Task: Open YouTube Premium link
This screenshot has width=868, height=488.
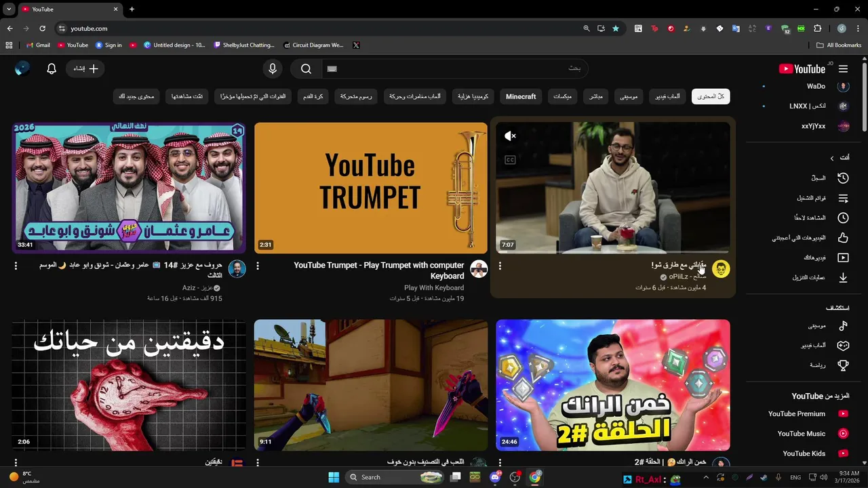Action: pyautogui.click(x=807, y=413)
